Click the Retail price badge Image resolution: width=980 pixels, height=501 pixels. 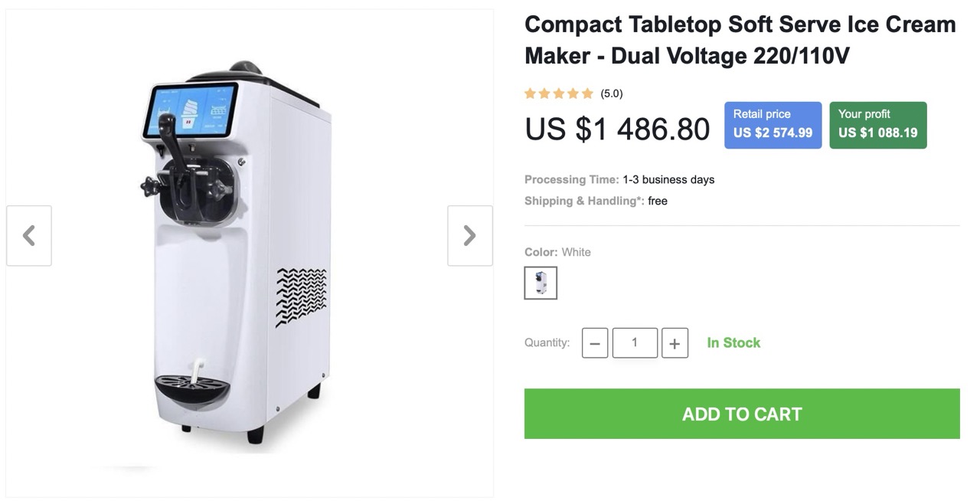(773, 125)
